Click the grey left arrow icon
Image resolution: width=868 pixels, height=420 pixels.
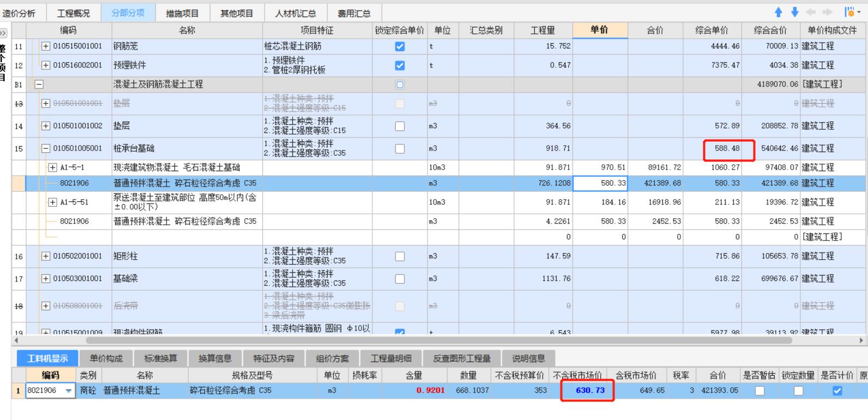pyautogui.click(x=811, y=13)
